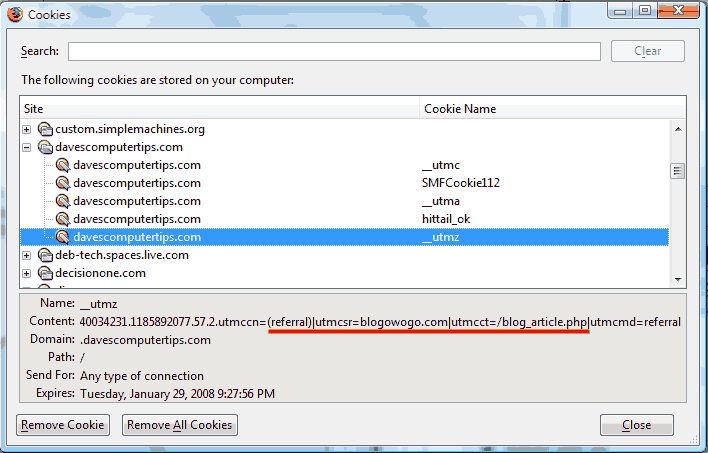
Task: Expand the decisionone.com tree node
Action: [x=27, y=274]
